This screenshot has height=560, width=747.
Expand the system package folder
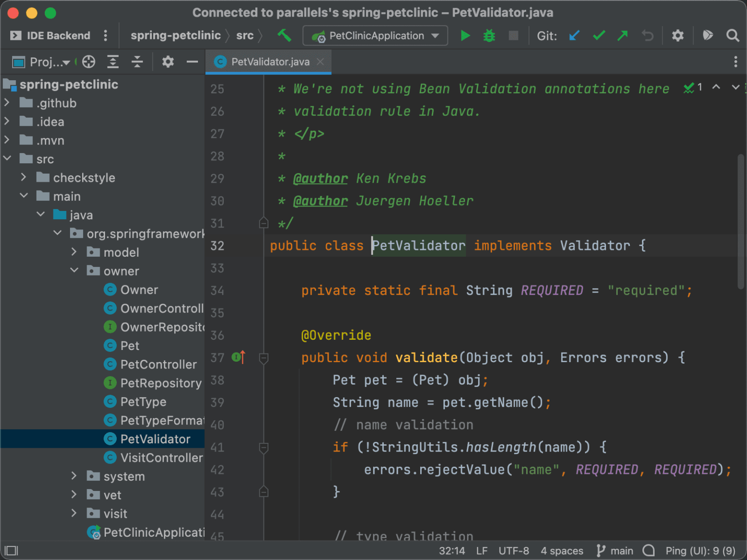74,476
